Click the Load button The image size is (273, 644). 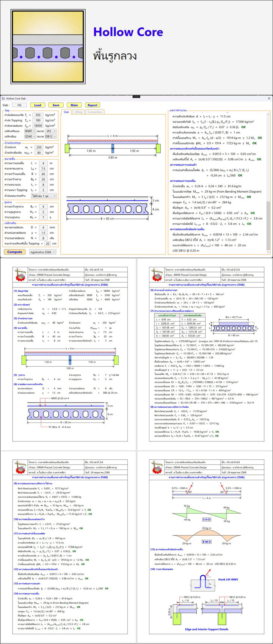[x=38, y=105]
